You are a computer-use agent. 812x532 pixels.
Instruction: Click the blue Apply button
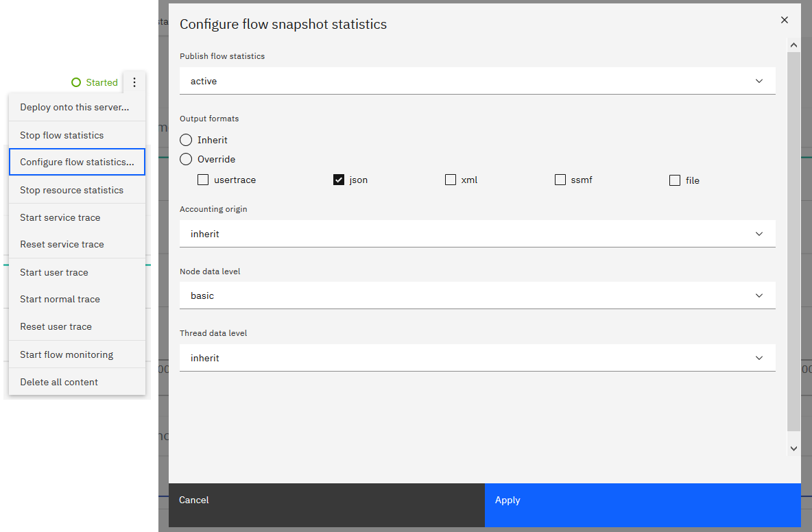tap(643, 505)
